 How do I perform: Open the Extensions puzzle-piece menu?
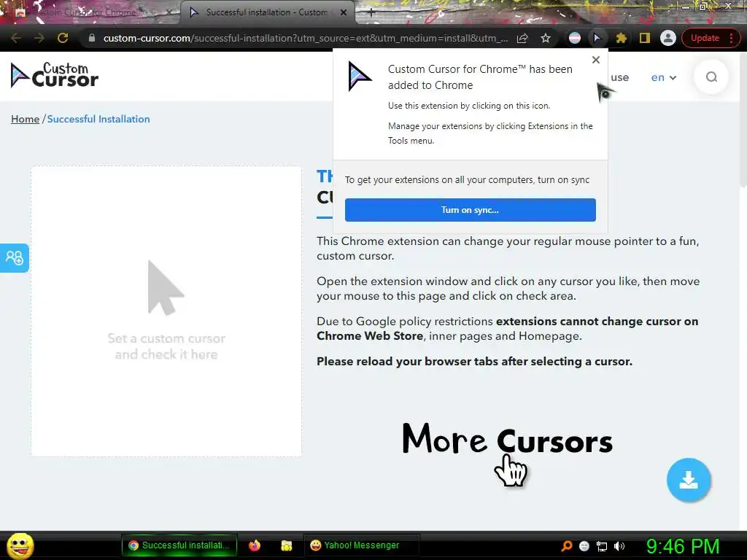[x=622, y=38]
